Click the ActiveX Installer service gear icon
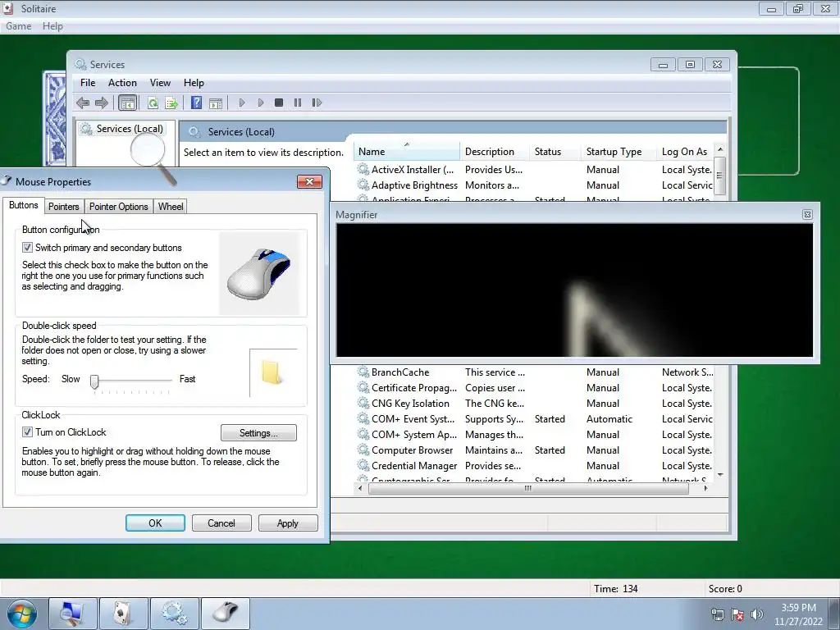The image size is (840, 630). tap(363, 169)
